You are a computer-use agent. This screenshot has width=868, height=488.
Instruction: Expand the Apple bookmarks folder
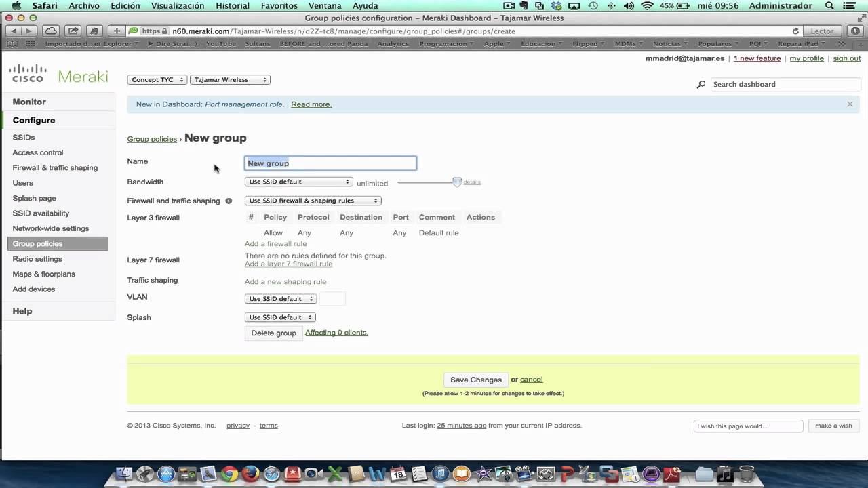click(x=497, y=43)
